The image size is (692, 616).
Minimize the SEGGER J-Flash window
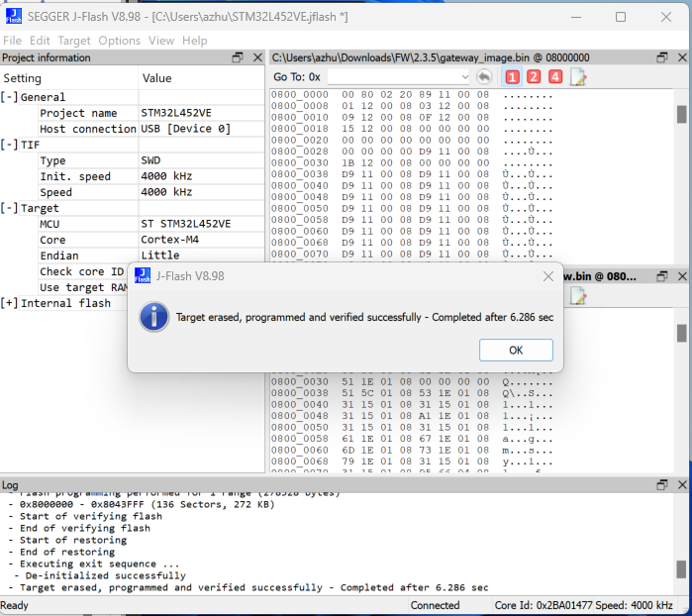point(576,17)
